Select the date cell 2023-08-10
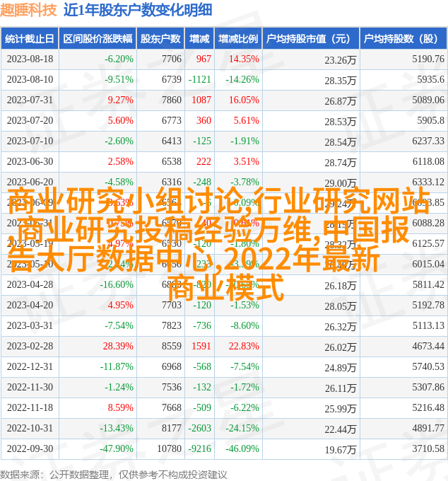 [x=30, y=79]
